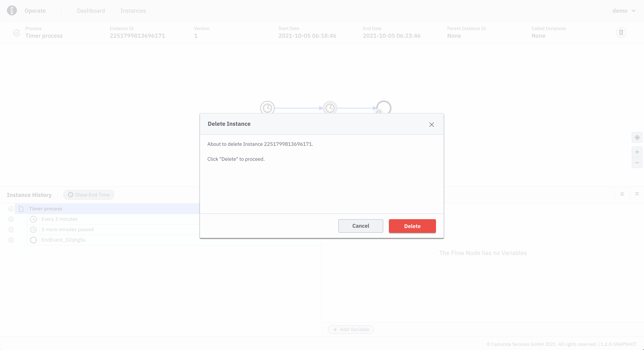Image resolution: width=644 pixels, height=350 pixels.
Task: Zoom in on the process diagram
Action: click(x=637, y=152)
